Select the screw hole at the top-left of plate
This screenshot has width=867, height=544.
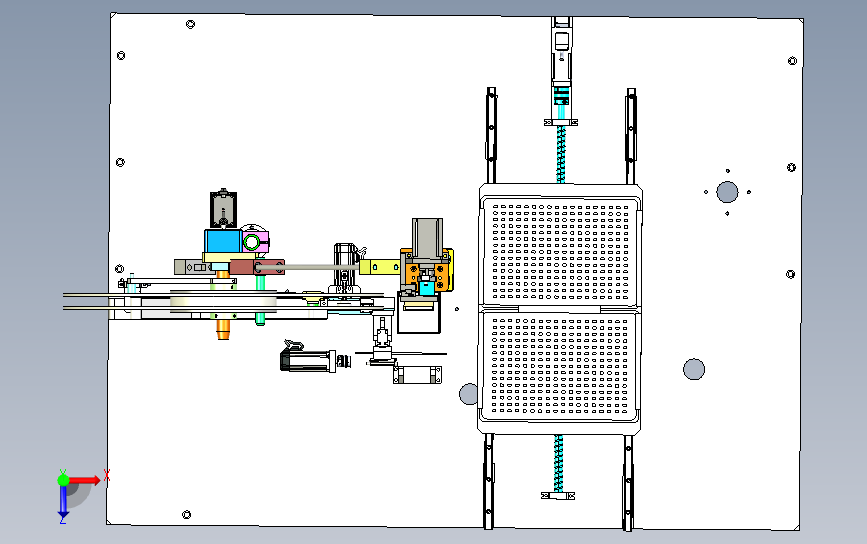coord(190,24)
